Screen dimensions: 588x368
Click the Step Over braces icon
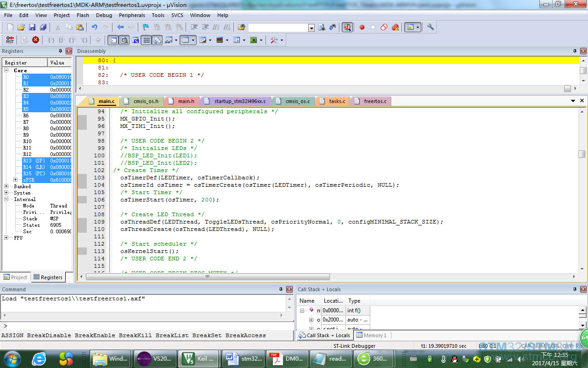point(62,40)
